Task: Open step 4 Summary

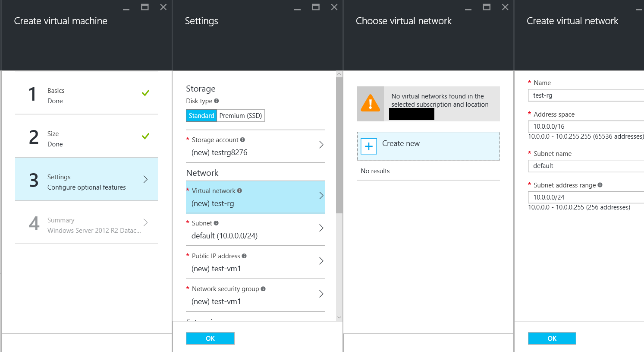Action: (x=86, y=223)
